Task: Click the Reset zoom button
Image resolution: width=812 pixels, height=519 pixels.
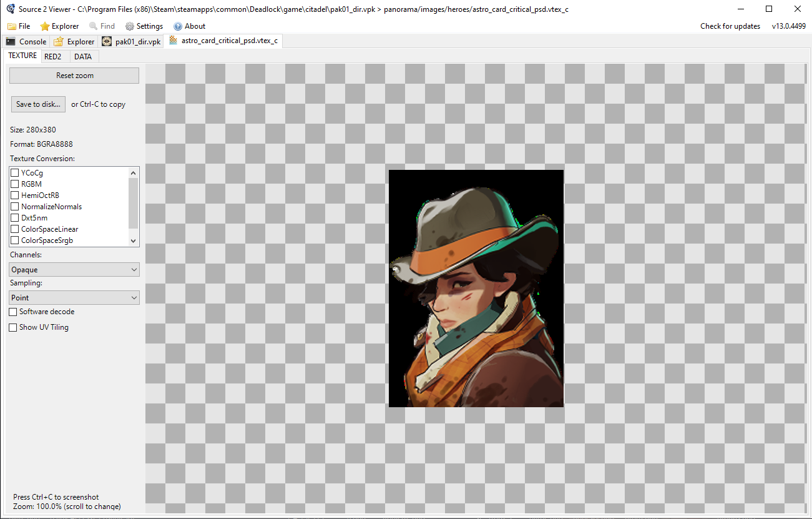Action: point(75,76)
